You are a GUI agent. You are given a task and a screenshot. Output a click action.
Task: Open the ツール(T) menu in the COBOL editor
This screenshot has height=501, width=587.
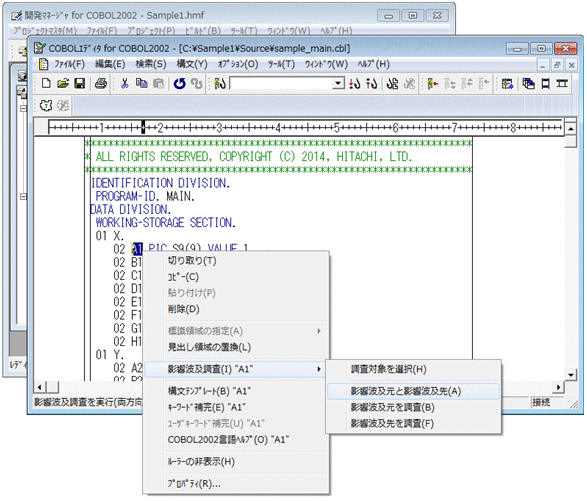pyautogui.click(x=282, y=64)
